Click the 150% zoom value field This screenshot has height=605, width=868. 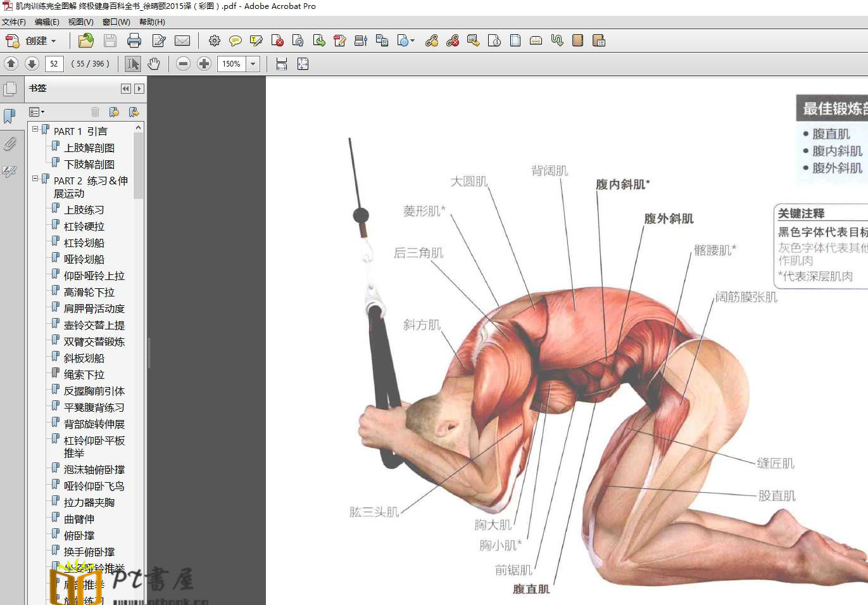coord(232,64)
